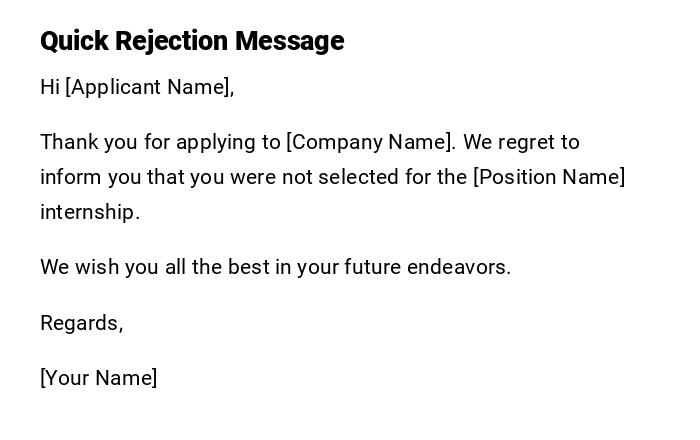Click the word Hi in the greeting
The width and height of the screenshot is (700, 440).
50,87
